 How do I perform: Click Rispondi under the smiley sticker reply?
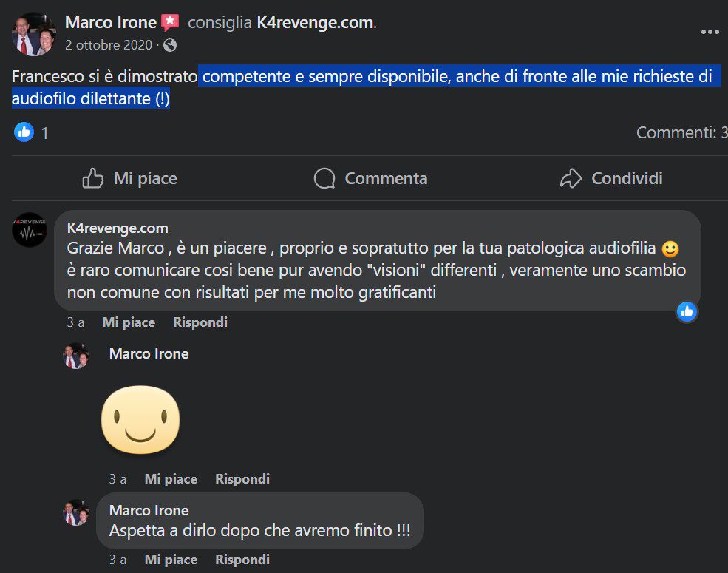click(x=242, y=479)
